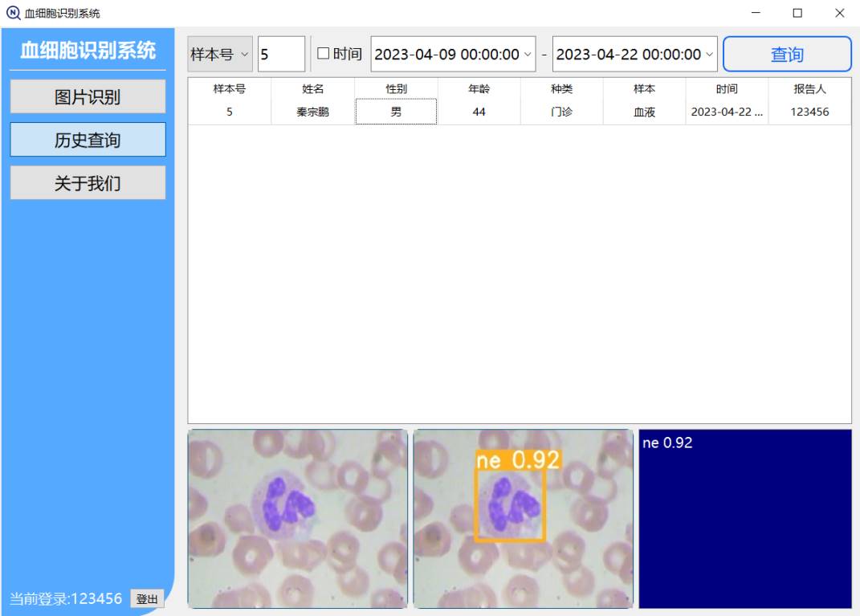Click the 登出 logout button
The height and width of the screenshot is (616, 860).
point(147,599)
